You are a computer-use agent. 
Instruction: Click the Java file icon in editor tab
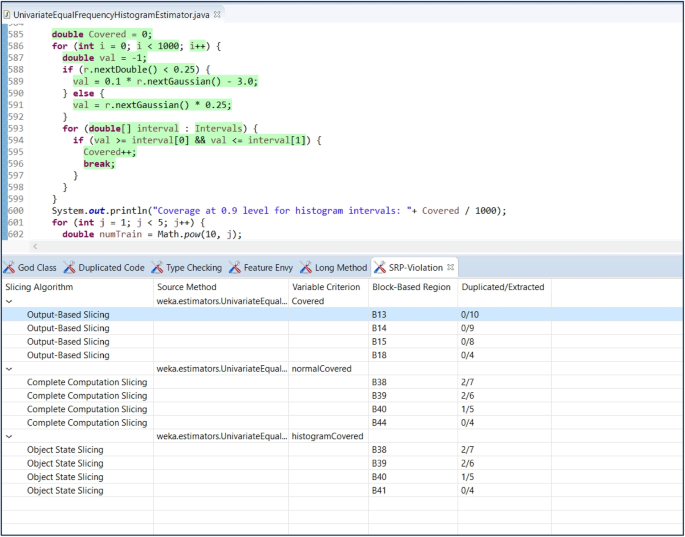(7, 15)
